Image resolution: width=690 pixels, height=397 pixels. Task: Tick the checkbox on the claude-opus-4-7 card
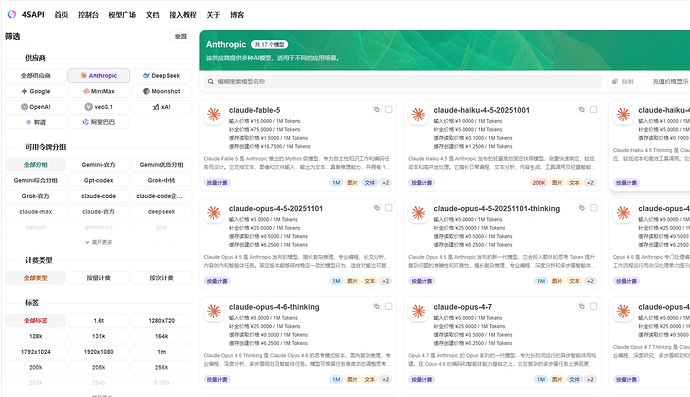(593, 306)
